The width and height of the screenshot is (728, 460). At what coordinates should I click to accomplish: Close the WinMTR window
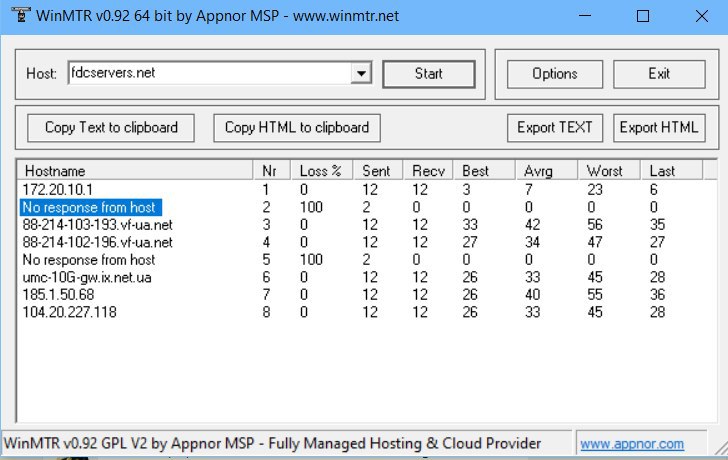(702, 16)
